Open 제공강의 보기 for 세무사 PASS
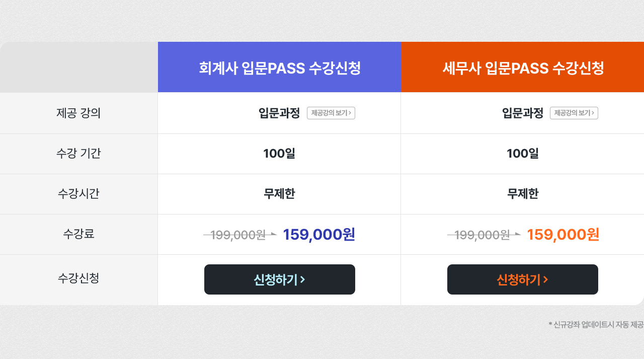Image resolution: width=644 pixels, height=359 pixels. click(574, 113)
